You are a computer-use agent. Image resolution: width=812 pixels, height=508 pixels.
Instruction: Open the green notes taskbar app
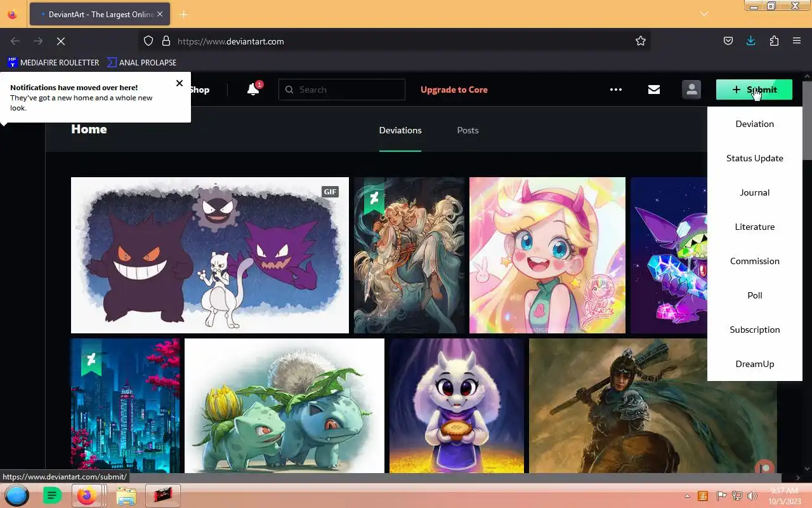click(52, 495)
